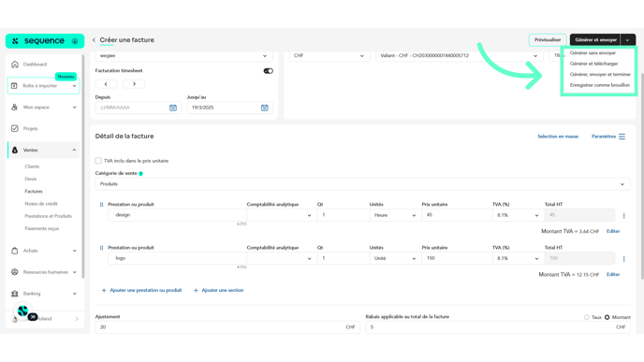Choose Générer, envoyer et terminer

(x=600, y=74)
